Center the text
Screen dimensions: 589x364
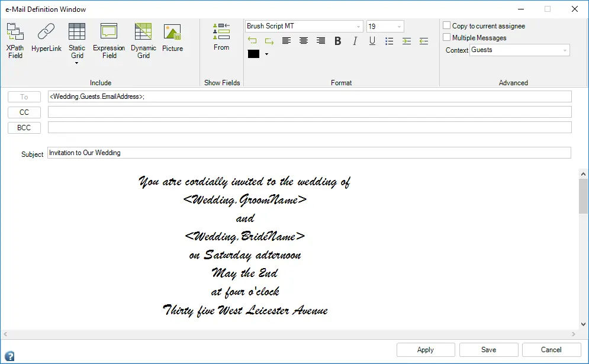pyautogui.click(x=304, y=41)
